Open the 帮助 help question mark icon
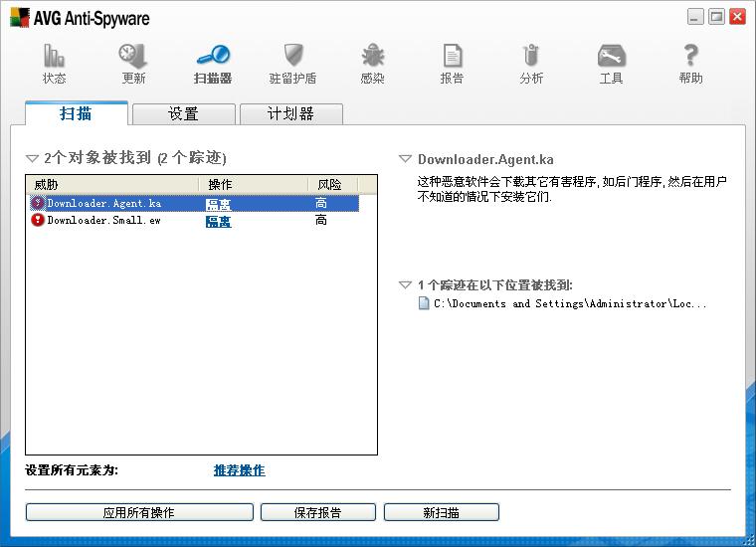Viewport: 756px width, 547px height. 691,55
